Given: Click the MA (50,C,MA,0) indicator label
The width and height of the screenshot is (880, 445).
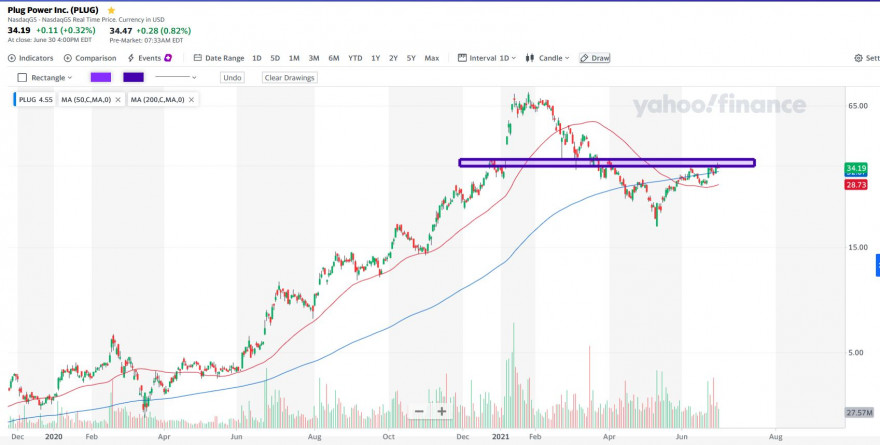Looking at the screenshot, I should tap(86, 100).
